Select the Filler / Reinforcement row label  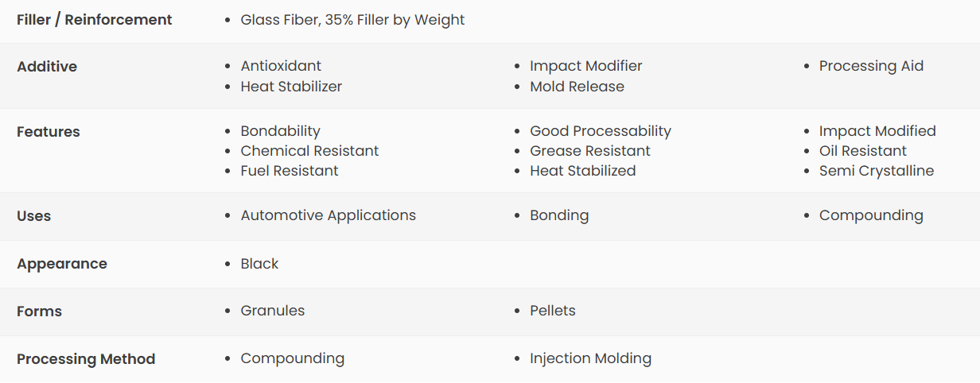(94, 20)
